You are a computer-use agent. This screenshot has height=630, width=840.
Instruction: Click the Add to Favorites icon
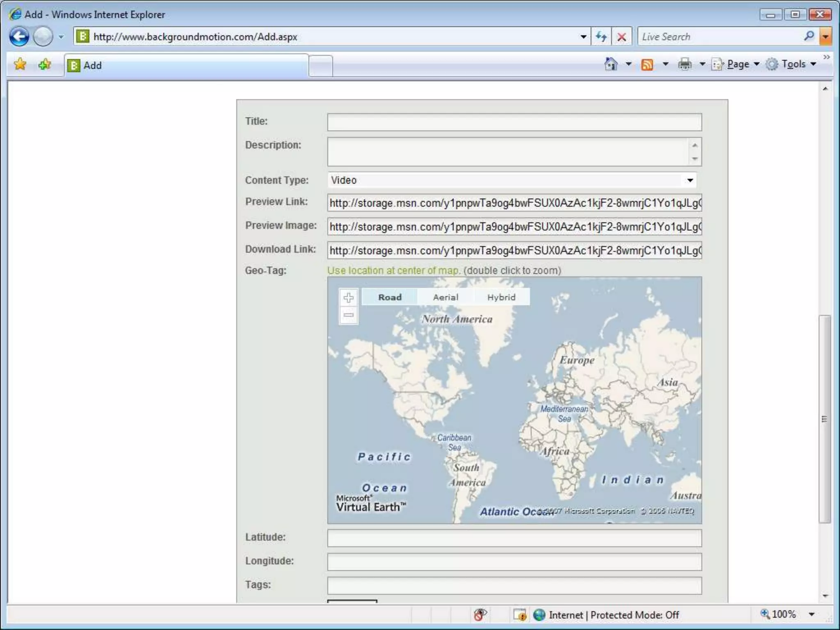pyautogui.click(x=45, y=64)
